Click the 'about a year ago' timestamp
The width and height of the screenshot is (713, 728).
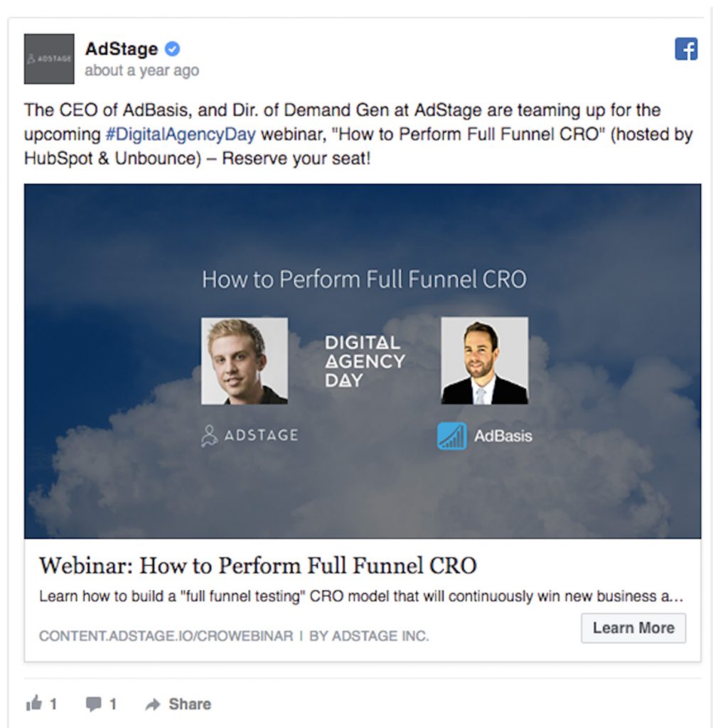point(141,70)
